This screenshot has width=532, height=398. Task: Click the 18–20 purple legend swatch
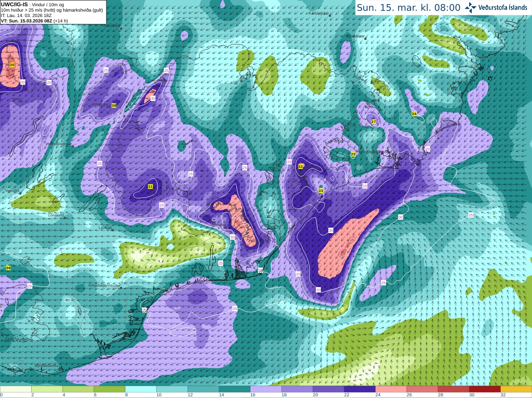297,389
